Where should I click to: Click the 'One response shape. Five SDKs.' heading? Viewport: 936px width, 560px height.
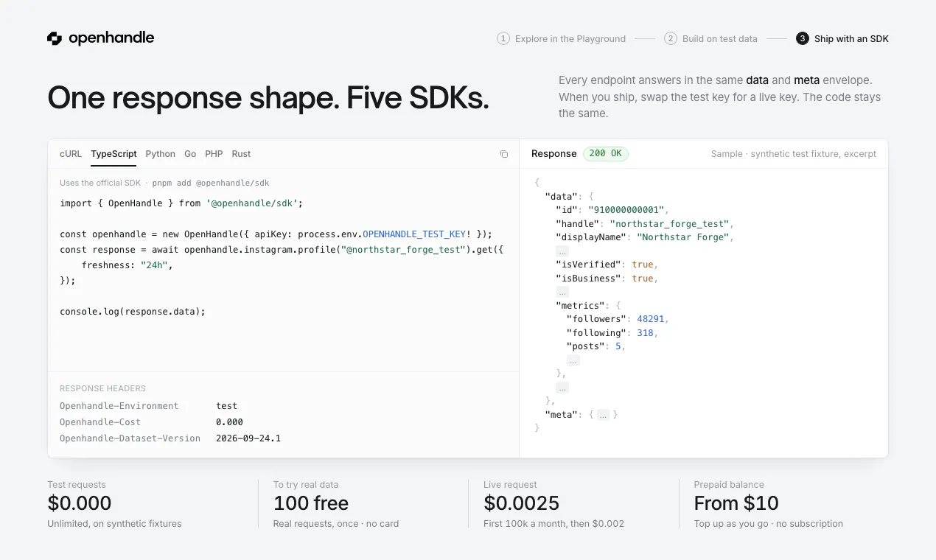[268, 98]
